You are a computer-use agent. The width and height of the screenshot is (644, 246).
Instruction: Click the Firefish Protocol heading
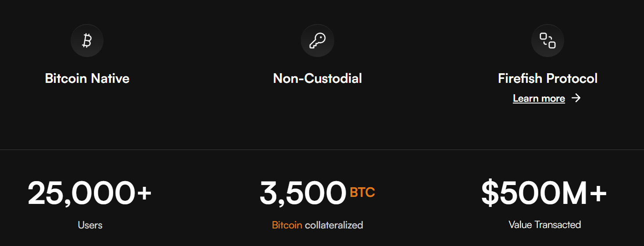pos(547,78)
